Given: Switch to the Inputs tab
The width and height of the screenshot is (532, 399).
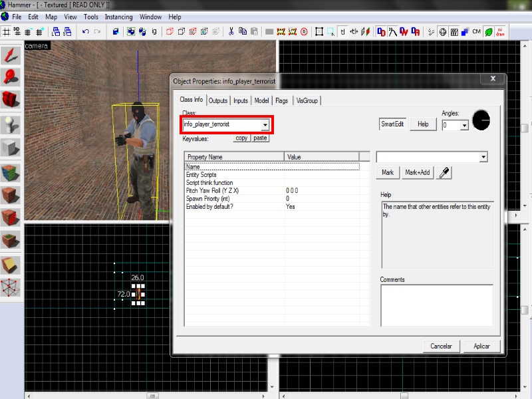Looking at the screenshot, I should pos(241,101).
